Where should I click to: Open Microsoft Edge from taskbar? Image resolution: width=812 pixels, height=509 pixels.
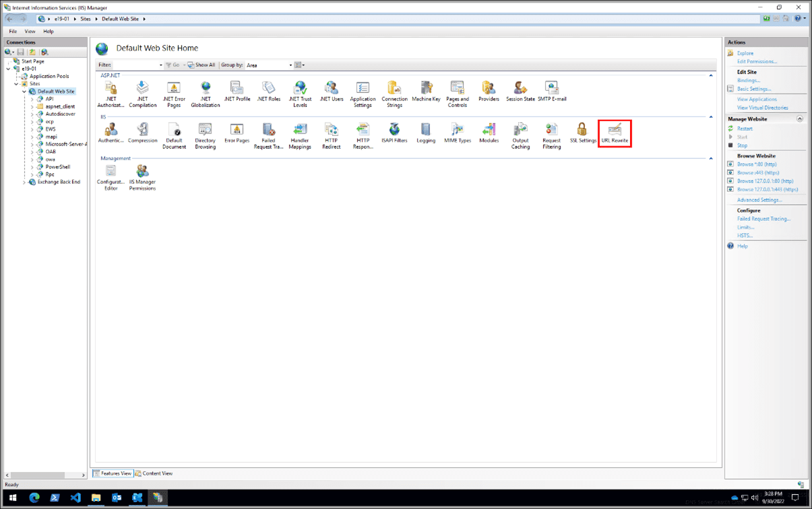(34, 498)
